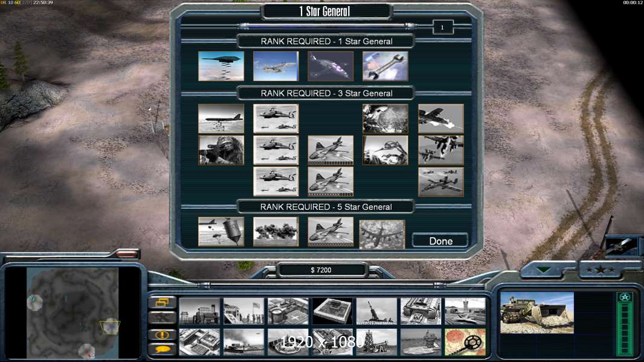Select the color stealth bomber promotion icon
Screen dimensions: 644x362
[221, 66]
